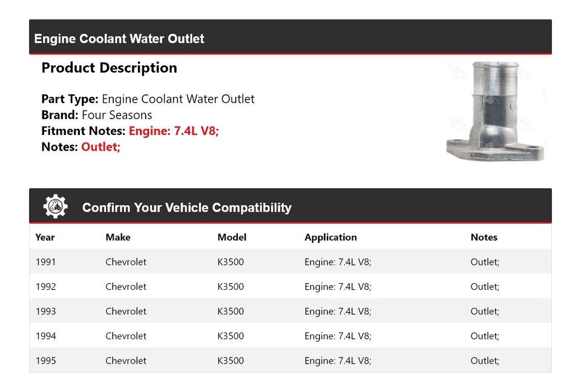Viewport: 581px width, 392px height.
Task: Click K3500 in the 1994 row
Action: click(x=231, y=336)
